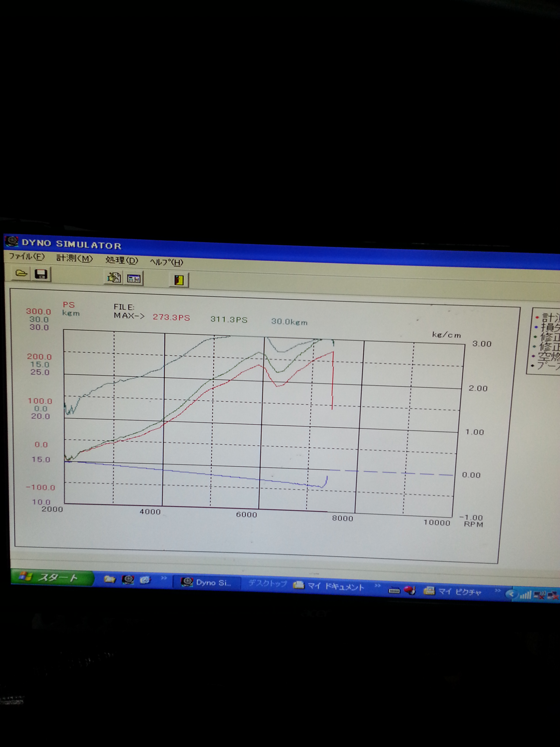Expand quick launch overflow chevron
The height and width of the screenshot is (747, 560).
(164, 579)
